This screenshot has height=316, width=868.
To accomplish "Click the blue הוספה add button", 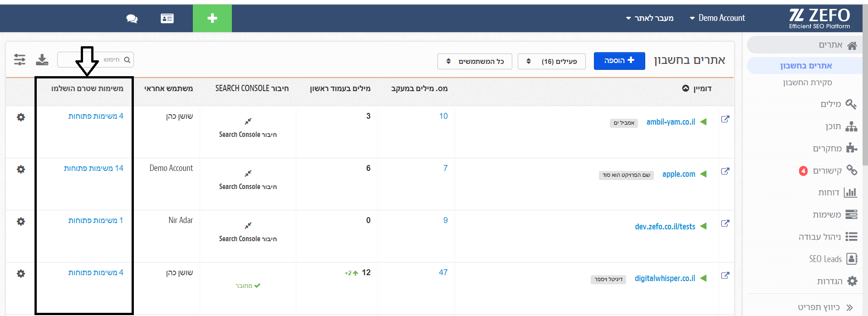I will pyautogui.click(x=619, y=61).
